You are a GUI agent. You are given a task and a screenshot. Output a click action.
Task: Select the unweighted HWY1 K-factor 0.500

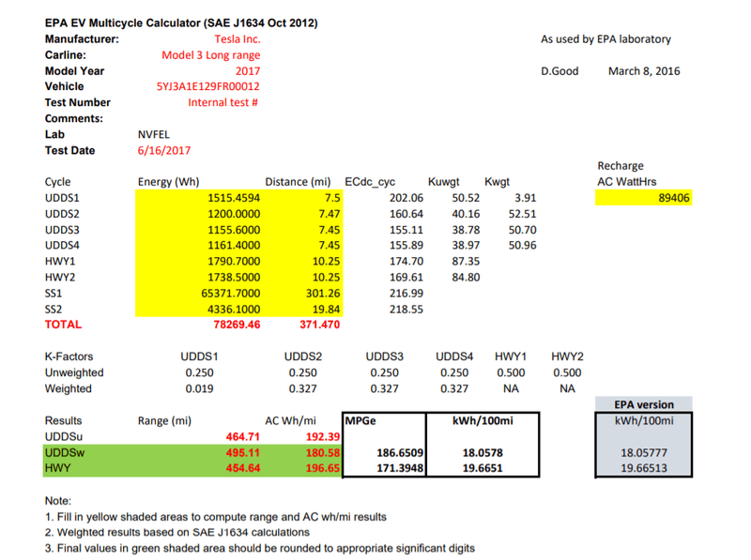[511, 372]
